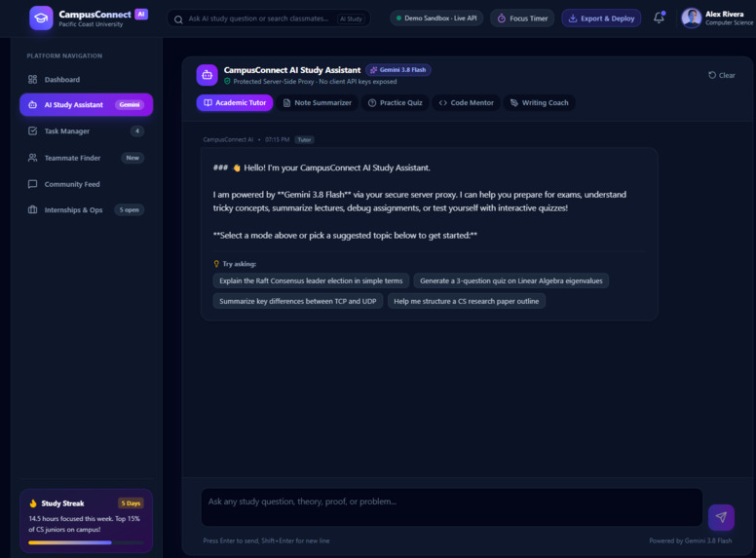Switch to Code Mentor mode
The width and height of the screenshot is (756, 558).
click(x=467, y=102)
